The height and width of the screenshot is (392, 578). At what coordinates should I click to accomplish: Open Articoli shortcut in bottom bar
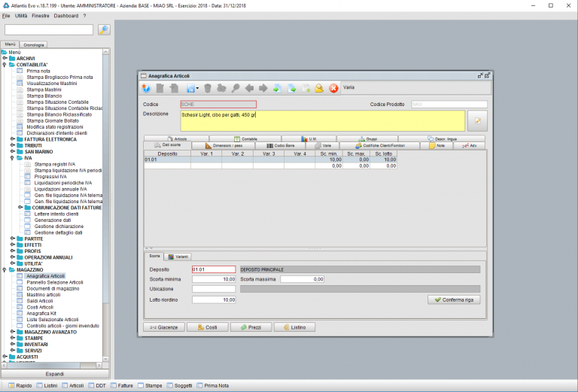(72, 385)
